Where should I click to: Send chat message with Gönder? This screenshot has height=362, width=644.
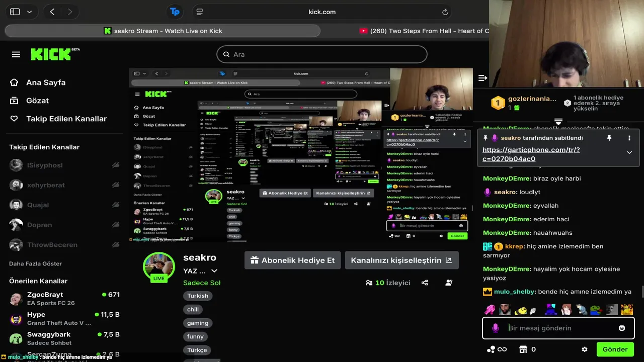coord(615,349)
